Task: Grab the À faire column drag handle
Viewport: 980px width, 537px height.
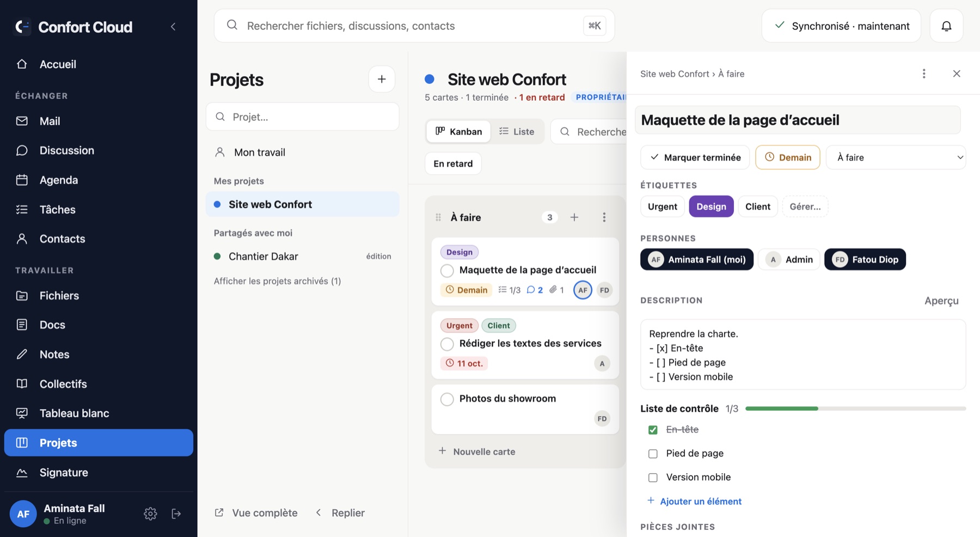Action: (438, 217)
